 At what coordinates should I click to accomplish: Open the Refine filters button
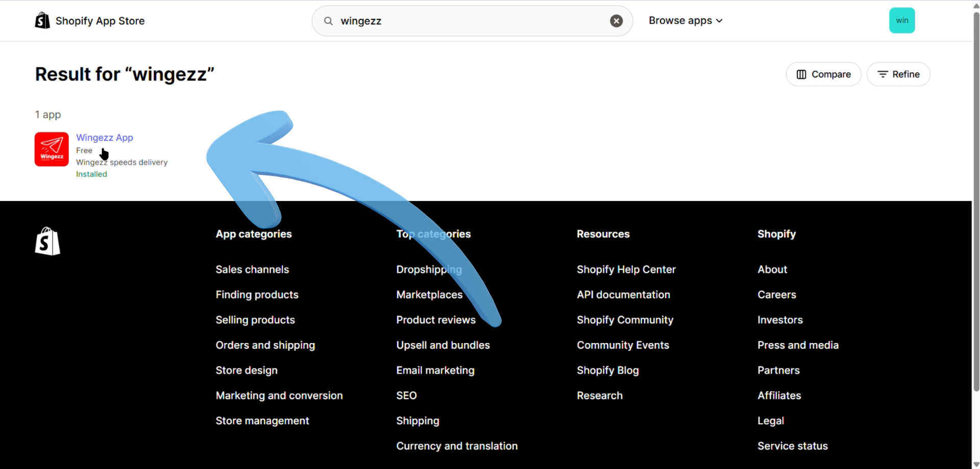pyautogui.click(x=898, y=75)
